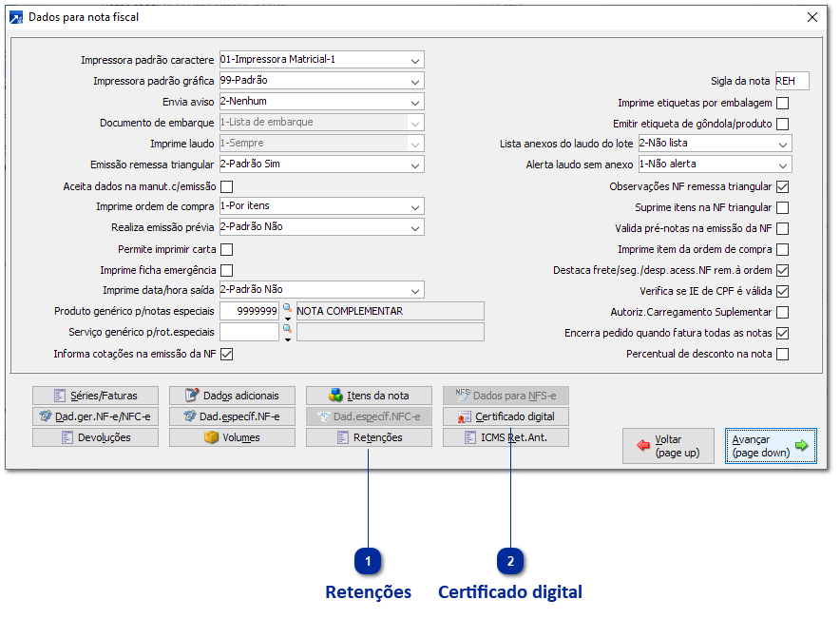
Task: Enable Imprime ficha emergência checkbox
Action: 226,270
